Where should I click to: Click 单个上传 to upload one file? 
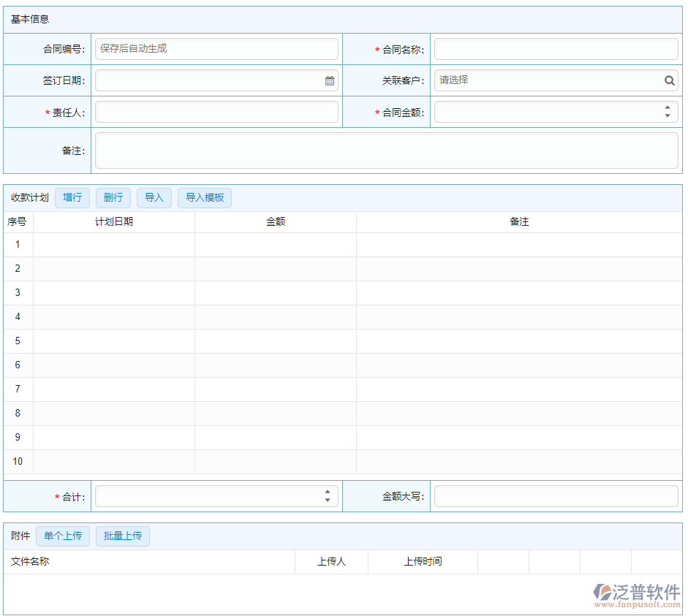click(x=63, y=536)
